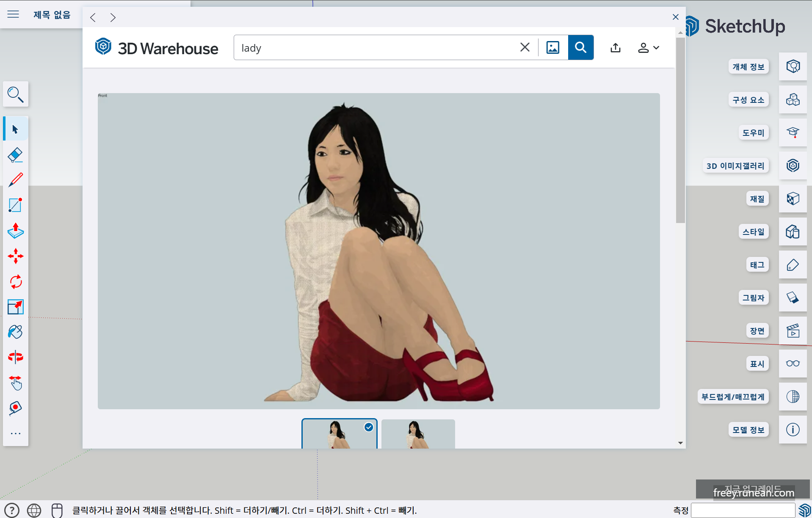Viewport: 812px width, 518px height.
Task: Open the account dropdown in 3D Warehouse
Action: tap(648, 48)
